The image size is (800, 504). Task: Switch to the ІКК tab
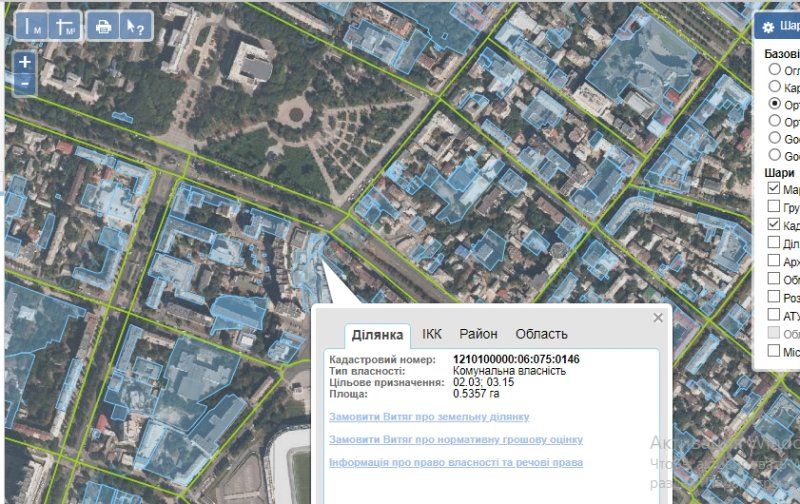pyautogui.click(x=431, y=334)
